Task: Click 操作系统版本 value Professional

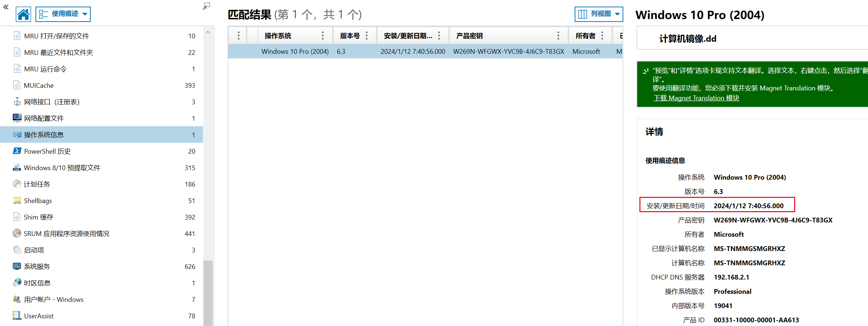Action: click(732, 292)
